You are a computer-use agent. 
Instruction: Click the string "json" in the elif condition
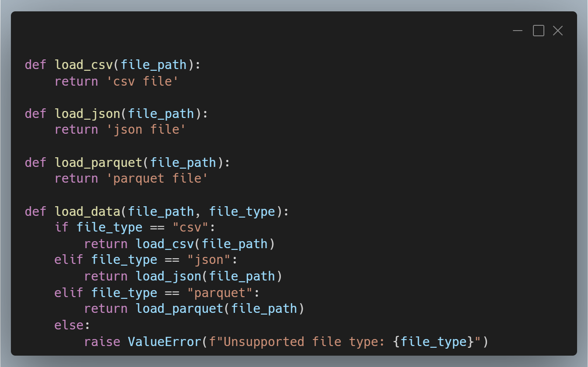click(209, 260)
